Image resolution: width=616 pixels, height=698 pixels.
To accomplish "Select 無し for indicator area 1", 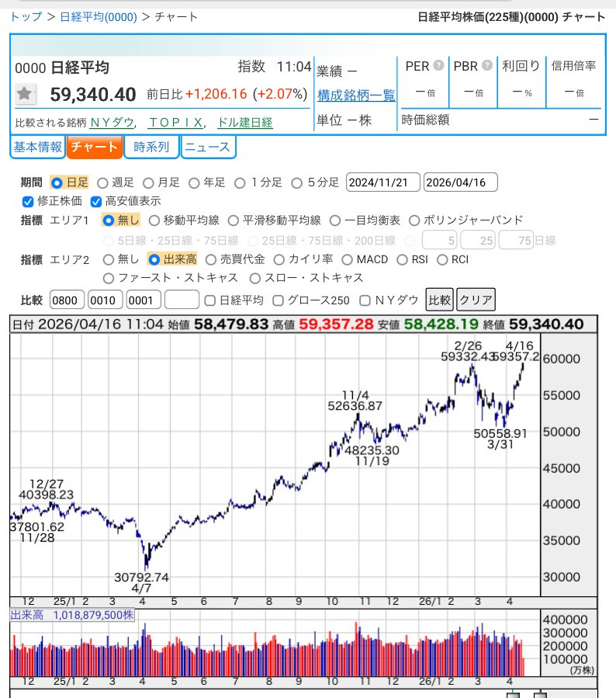I will coord(108,221).
